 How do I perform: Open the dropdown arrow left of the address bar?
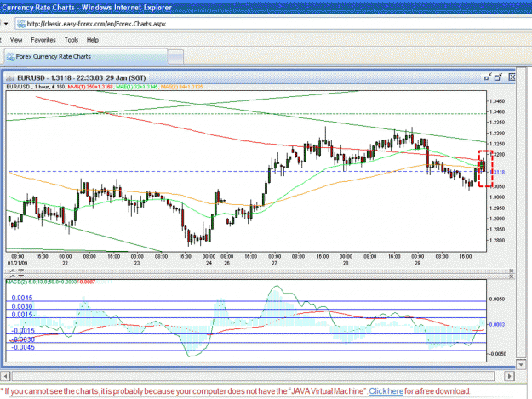tap(6, 24)
